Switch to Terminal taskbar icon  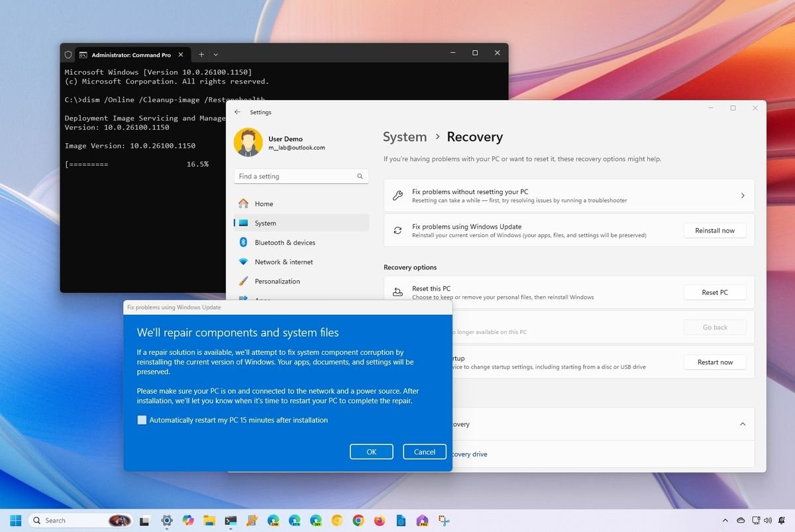[231, 521]
